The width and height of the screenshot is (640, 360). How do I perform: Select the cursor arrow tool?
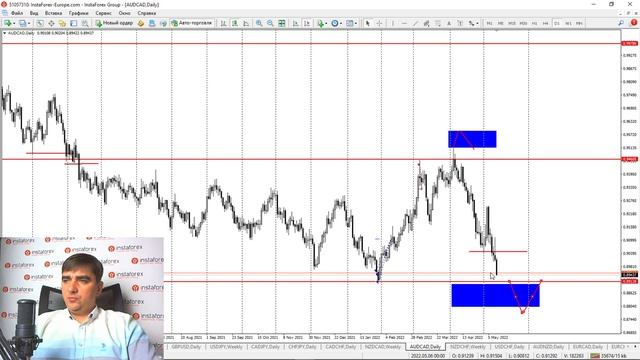pos(367,23)
